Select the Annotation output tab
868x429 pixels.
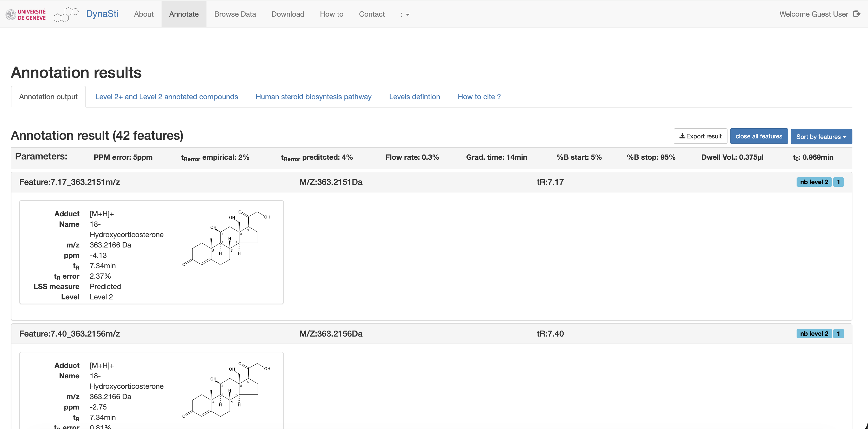tap(48, 97)
